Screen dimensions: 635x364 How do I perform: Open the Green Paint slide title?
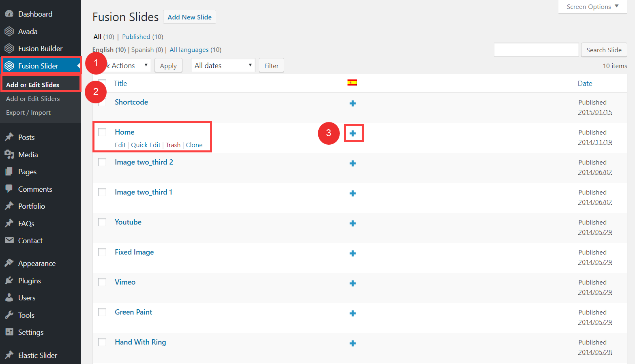click(x=133, y=312)
